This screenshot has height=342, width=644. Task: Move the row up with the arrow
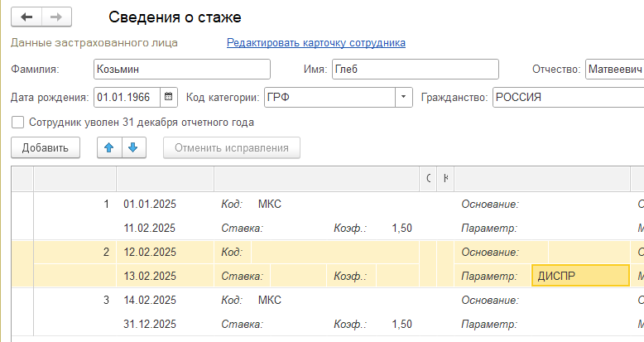(x=109, y=147)
